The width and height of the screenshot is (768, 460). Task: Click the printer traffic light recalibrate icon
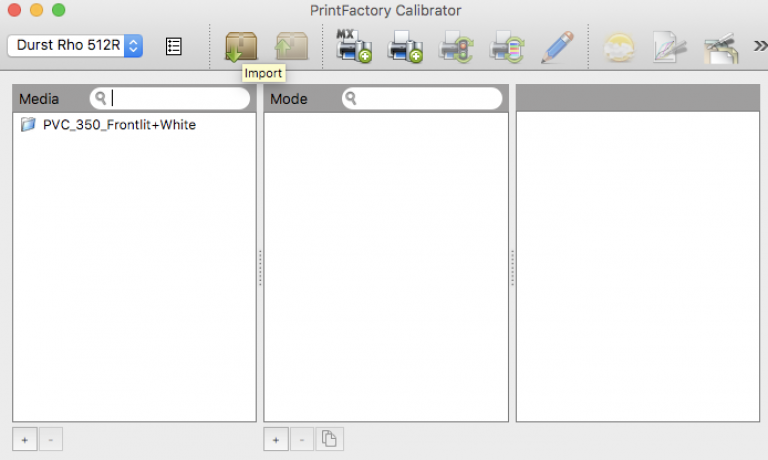456,47
